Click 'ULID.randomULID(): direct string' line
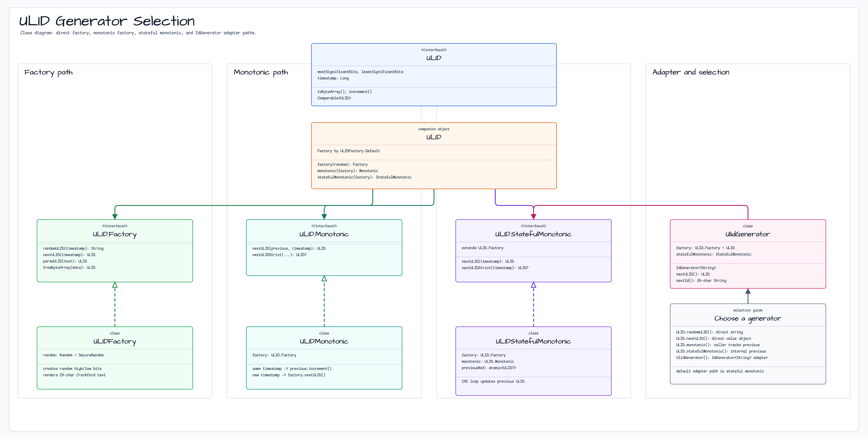This screenshot has width=868, height=439. [709, 332]
